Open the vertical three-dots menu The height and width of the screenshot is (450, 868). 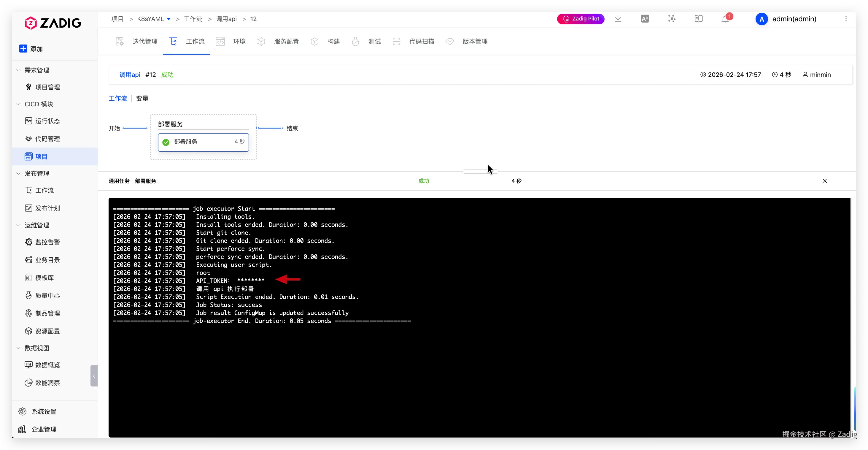(846, 19)
